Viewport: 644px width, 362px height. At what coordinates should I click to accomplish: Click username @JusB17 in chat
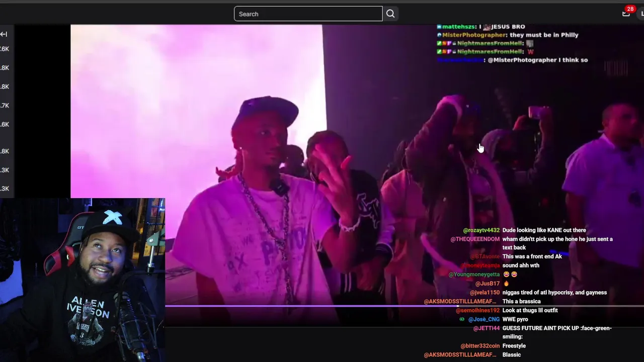tap(488, 284)
